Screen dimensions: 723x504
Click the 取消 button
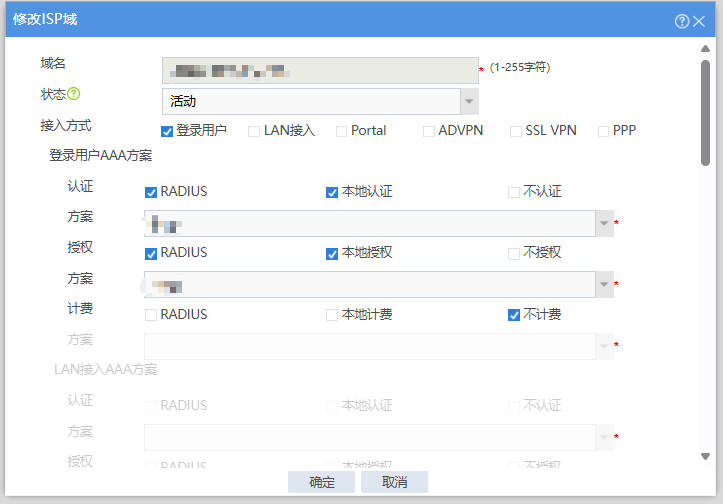click(x=394, y=482)
